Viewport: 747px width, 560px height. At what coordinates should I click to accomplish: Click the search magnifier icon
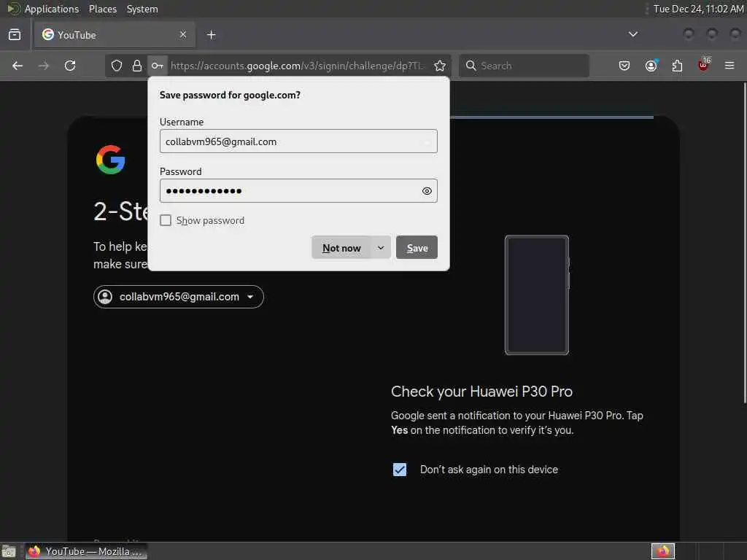(471, 66)
